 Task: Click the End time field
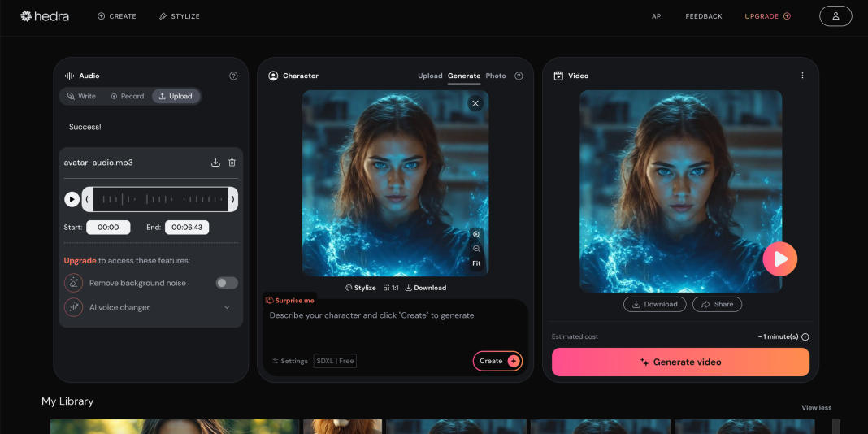187,227
